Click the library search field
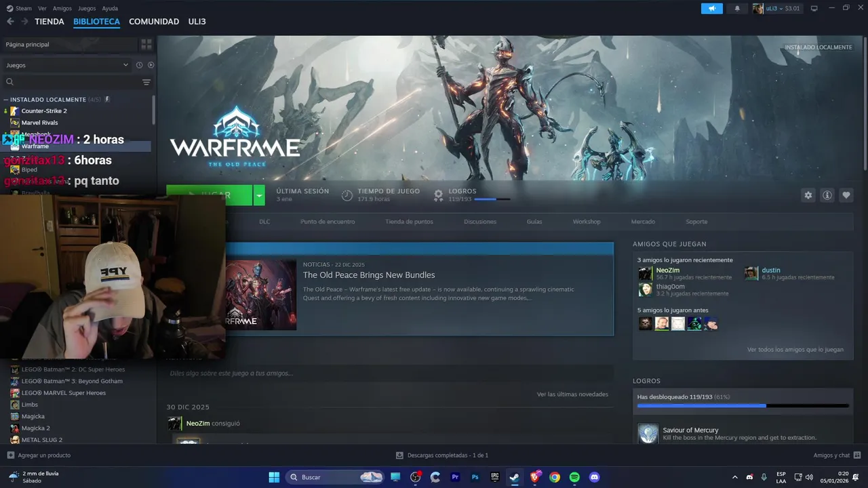Image resolution: width=868 pixels, height=488 pixels. [71, 82]
